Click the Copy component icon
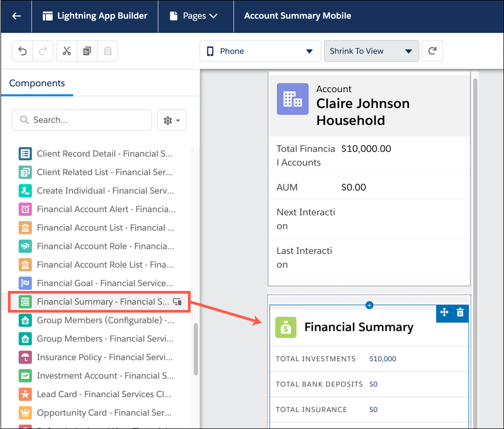 87,51
